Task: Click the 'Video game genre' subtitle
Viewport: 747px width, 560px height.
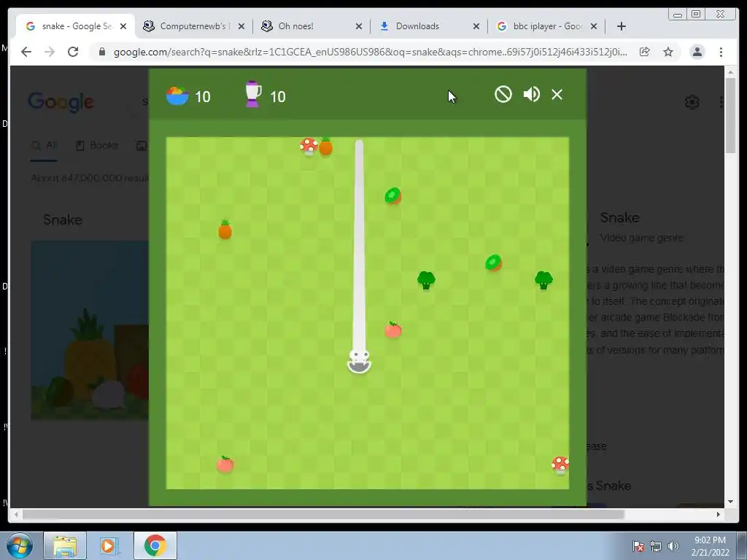Action: point(641,238)
